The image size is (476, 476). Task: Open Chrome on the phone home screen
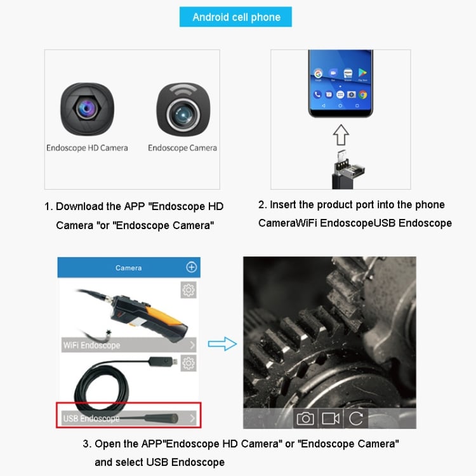point(362,95)
